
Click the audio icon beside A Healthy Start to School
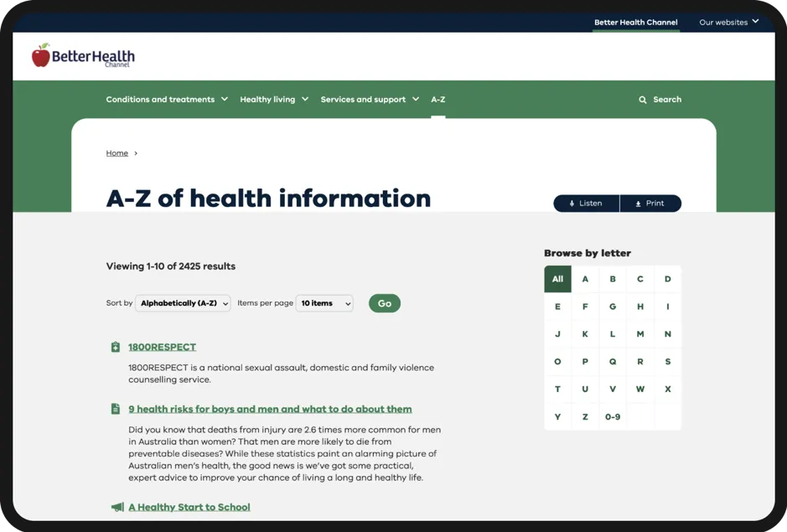coord(116,506)
